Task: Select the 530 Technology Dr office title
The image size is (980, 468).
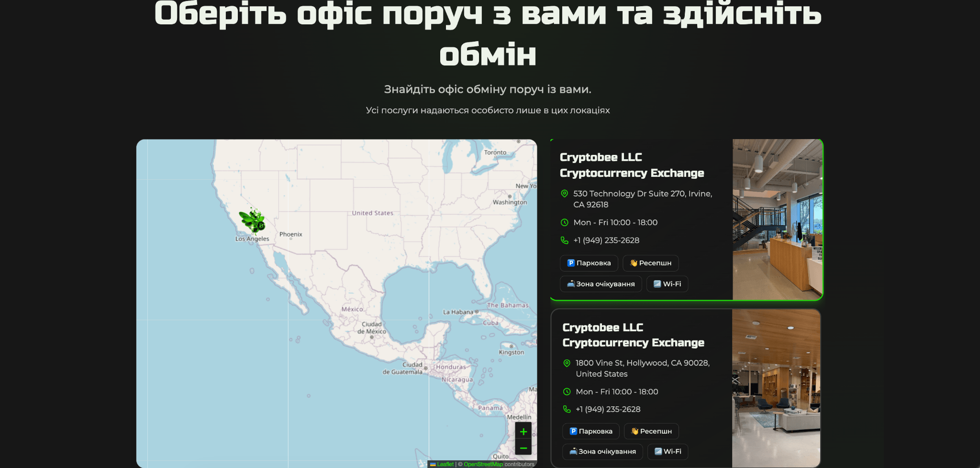Action: [632, 165]
